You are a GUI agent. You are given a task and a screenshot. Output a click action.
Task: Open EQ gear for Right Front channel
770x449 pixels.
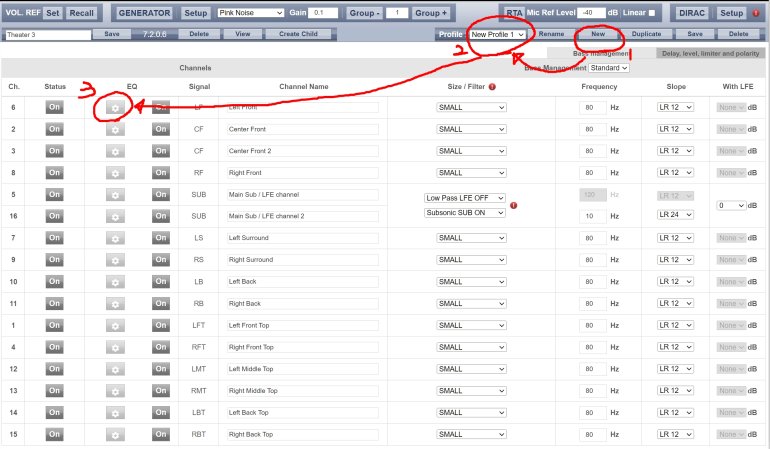tap(115, 173)
